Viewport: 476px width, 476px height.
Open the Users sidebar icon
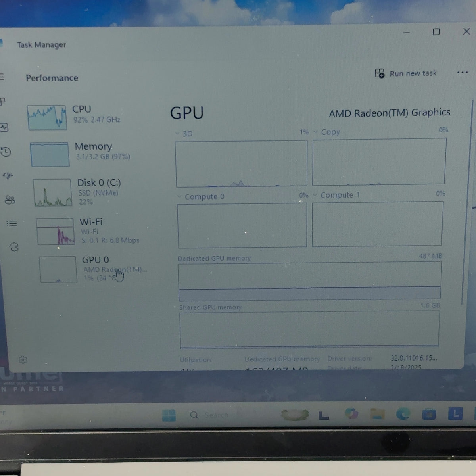pyautogui.click(x=10, y=200)
